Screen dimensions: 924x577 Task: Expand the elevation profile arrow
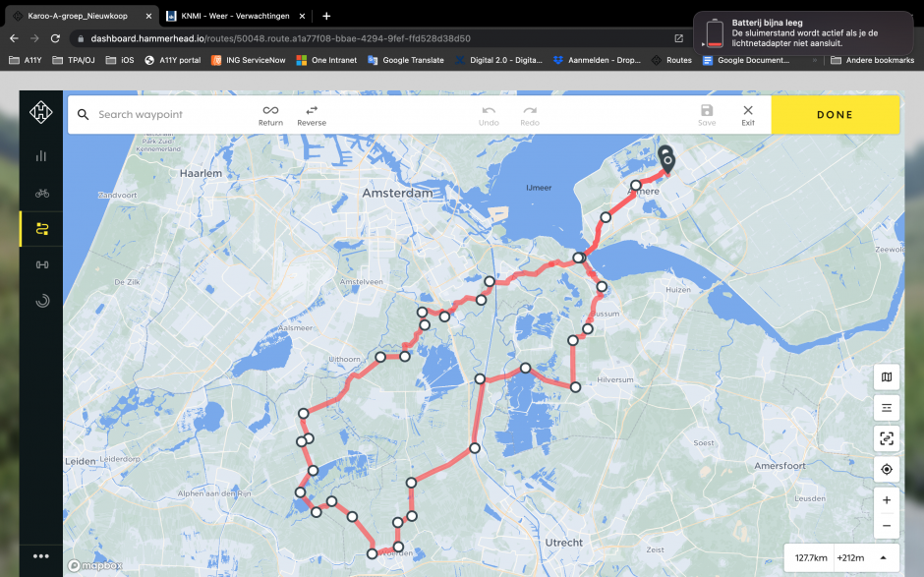[x=883, y=557]
